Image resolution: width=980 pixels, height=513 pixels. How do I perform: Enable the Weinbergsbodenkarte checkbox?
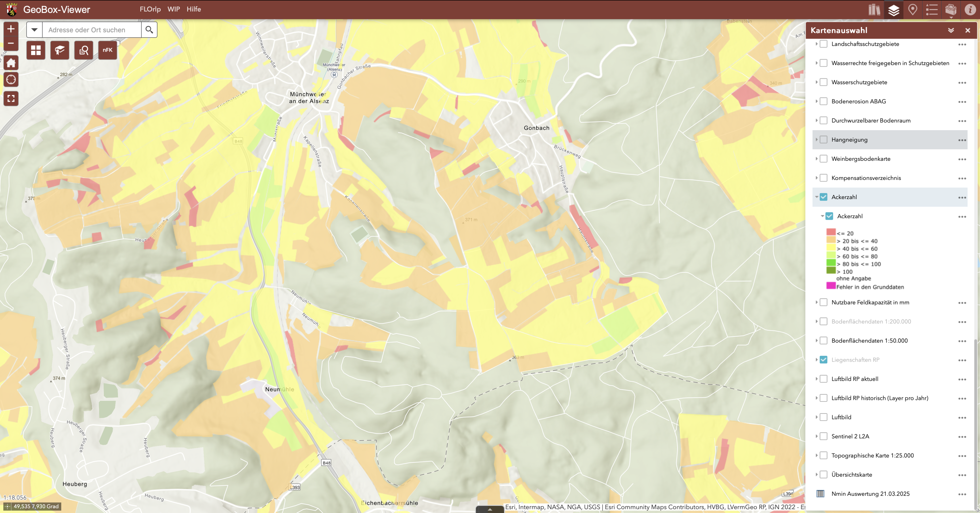824,159
